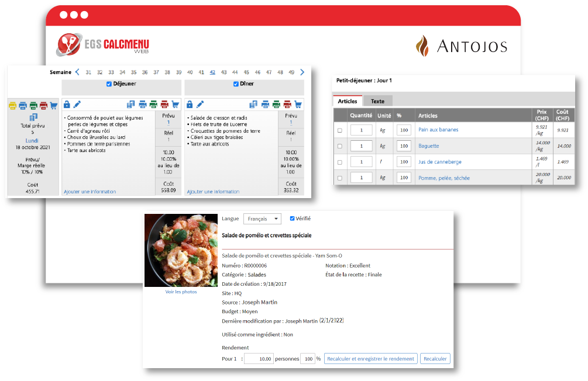Viewport: 588px width, 381px height.
Task: Click the blue print icon in the day column
Action: pyautogui.click(x=23, y=106)
